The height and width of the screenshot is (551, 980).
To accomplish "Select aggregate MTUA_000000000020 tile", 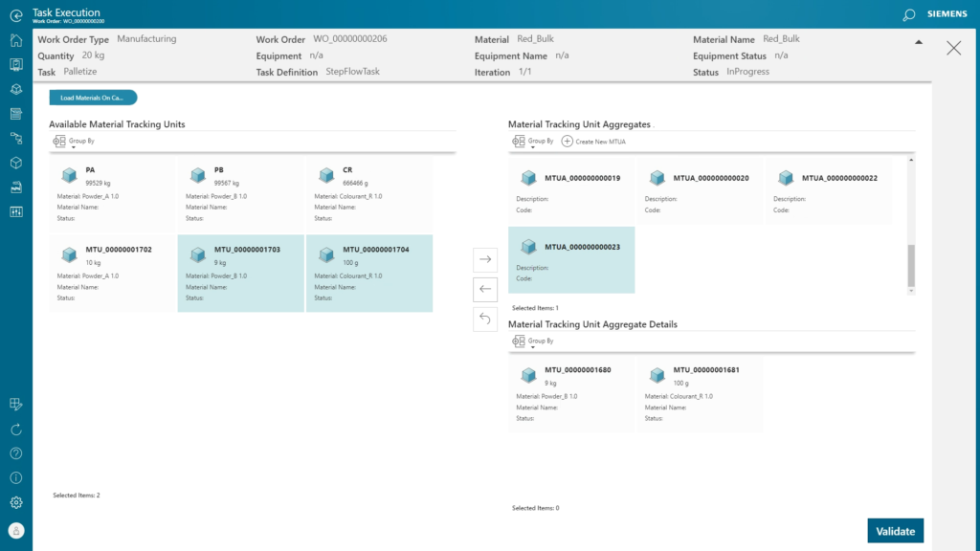I will pos(700,191).
